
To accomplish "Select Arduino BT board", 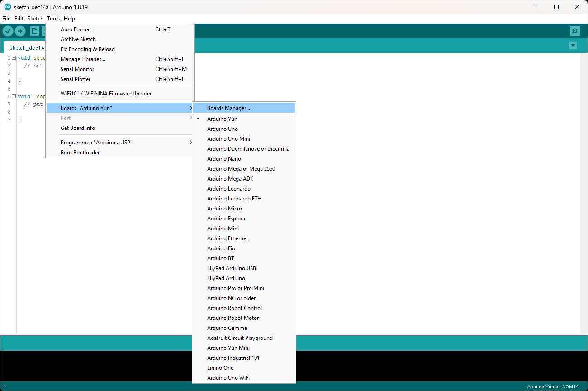I will pos(244,258).
